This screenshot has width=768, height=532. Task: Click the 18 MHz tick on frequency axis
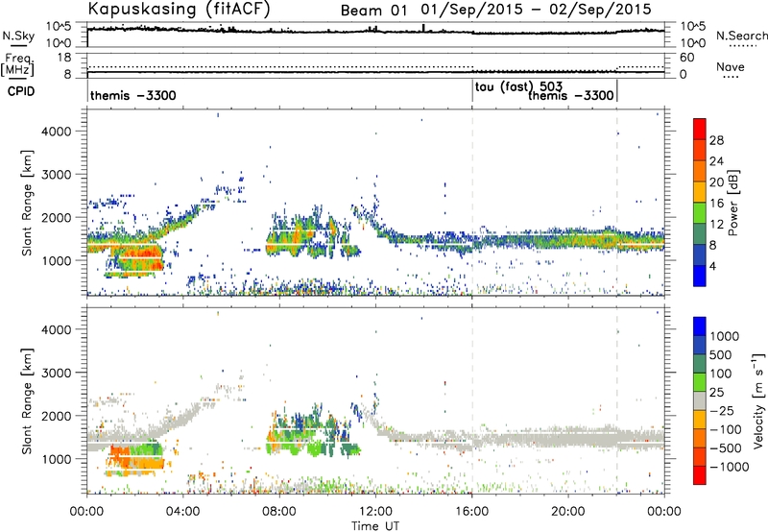64,58
